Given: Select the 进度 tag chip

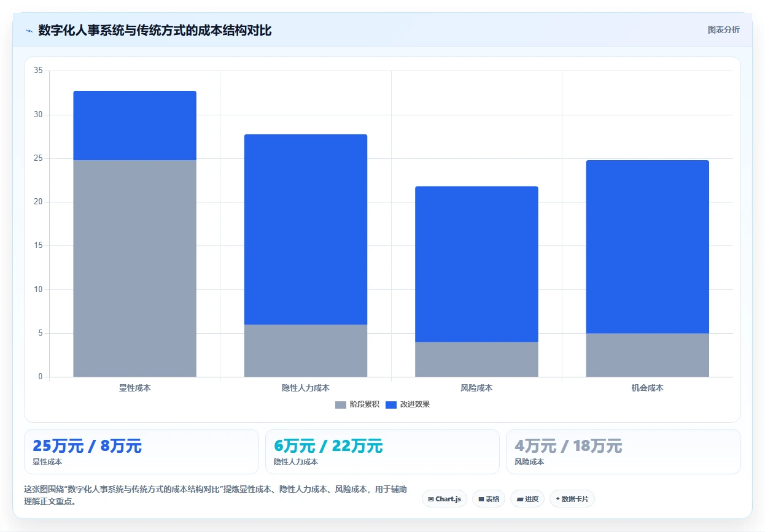Looking at the screenshot, I should pyautogui.click(x=527, y=499).
